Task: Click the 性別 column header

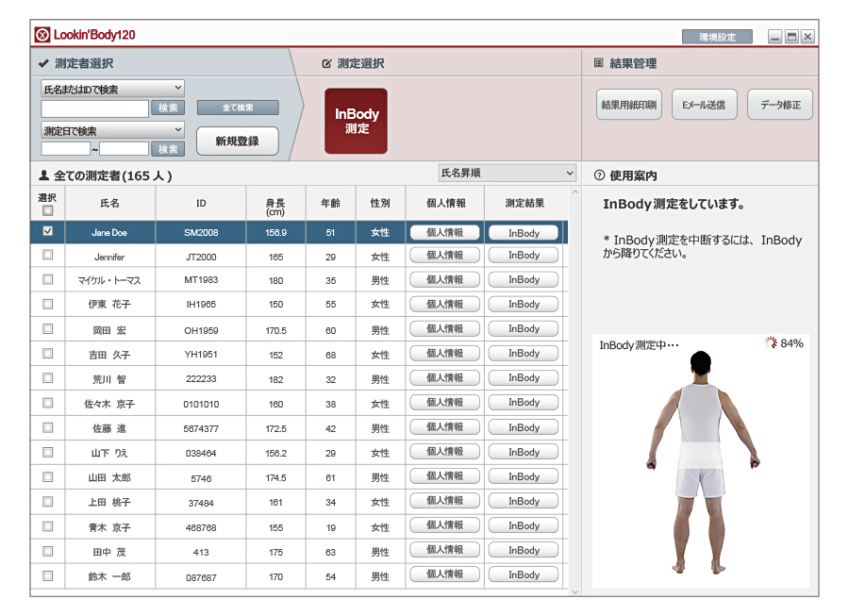Action: pyautogui.click(x=380, y=203)
